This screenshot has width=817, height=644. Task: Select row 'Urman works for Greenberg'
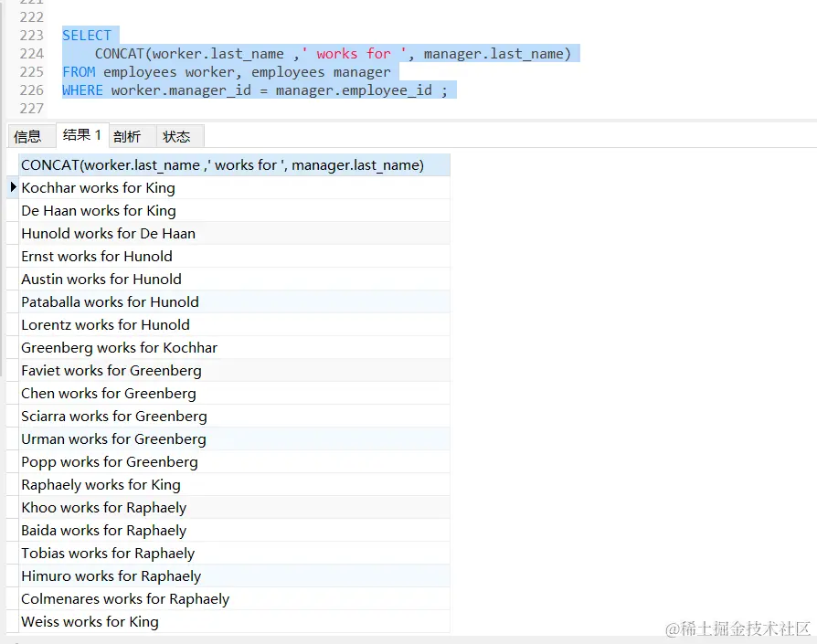pos(234,439)
